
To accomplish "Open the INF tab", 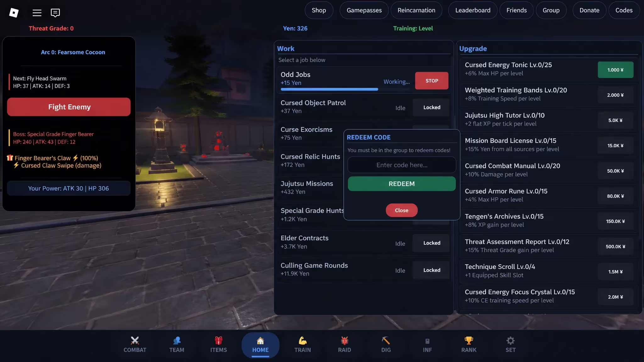I will (x=427, y=345).
